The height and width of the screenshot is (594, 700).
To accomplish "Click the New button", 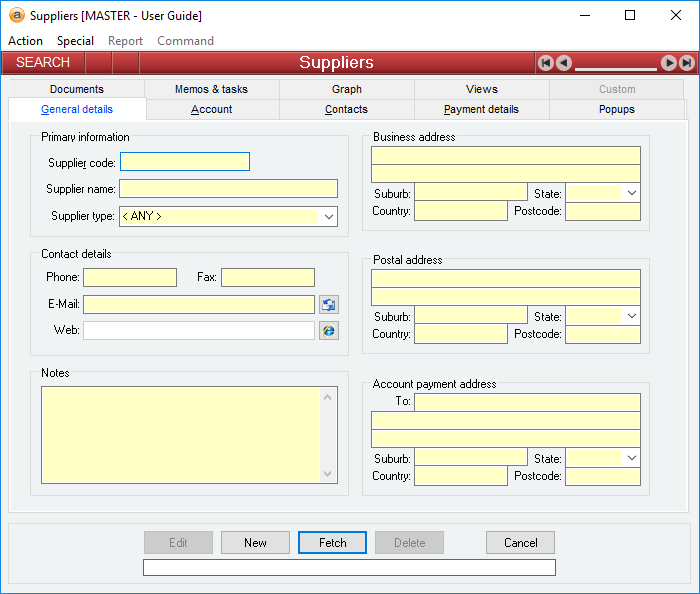I will 255,543.
